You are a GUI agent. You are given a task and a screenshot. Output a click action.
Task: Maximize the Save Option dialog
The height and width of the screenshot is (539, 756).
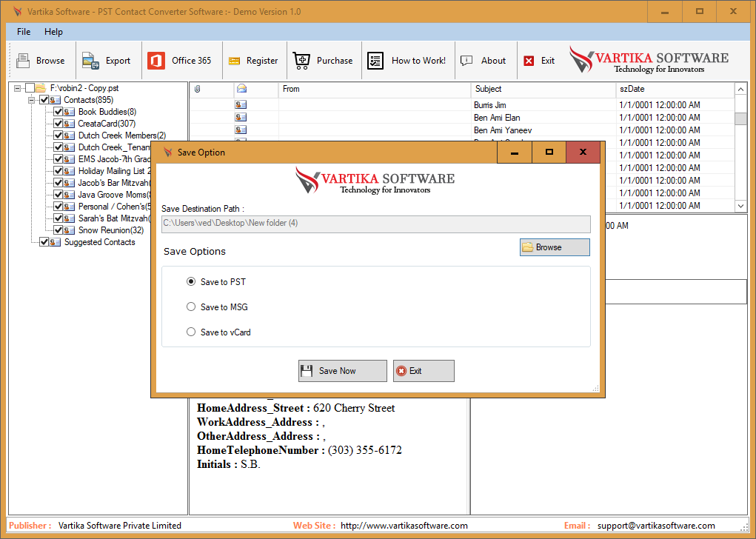[549, 153]
